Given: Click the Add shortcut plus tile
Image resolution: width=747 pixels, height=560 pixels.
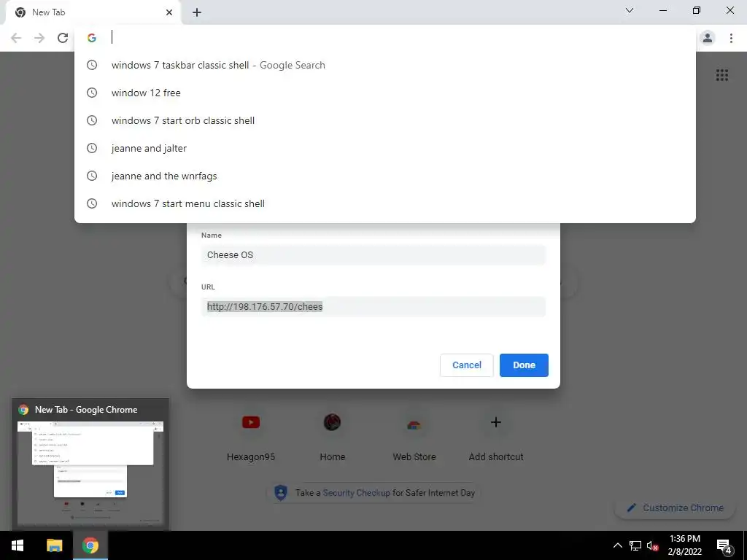Looking at the screenshot, I should 496,435.
